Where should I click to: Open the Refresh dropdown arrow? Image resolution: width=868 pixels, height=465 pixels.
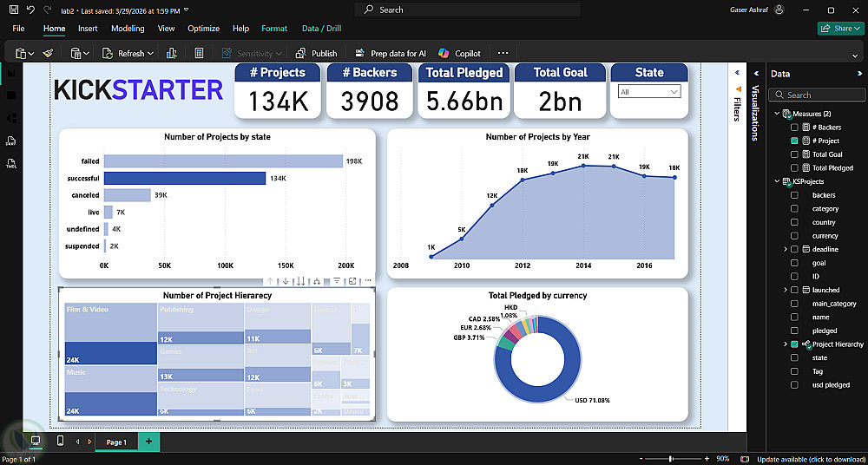click(150, 54)
